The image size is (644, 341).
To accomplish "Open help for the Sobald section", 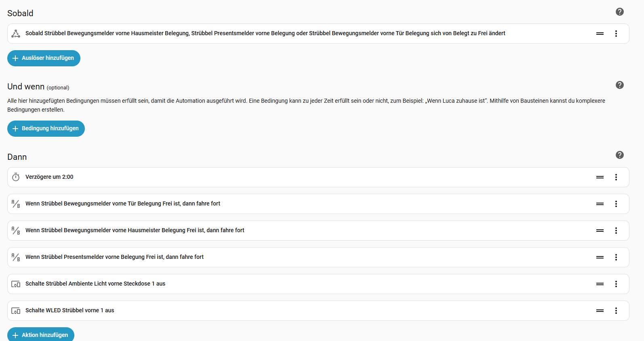I will (619, 12).
